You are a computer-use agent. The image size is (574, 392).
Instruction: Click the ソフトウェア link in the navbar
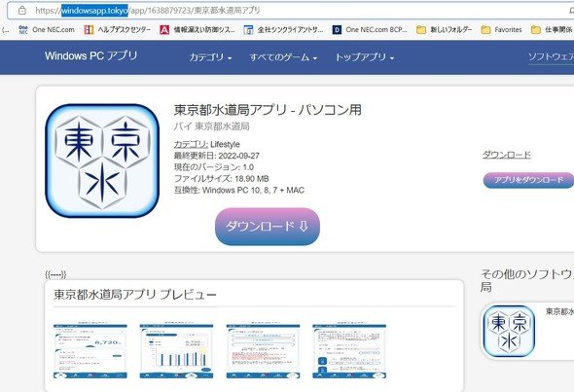coord(551,56)
